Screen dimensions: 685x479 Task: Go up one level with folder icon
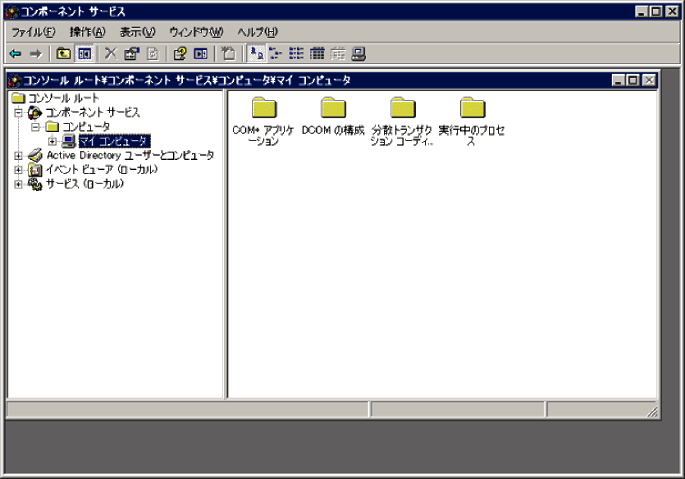click(64, 54)
